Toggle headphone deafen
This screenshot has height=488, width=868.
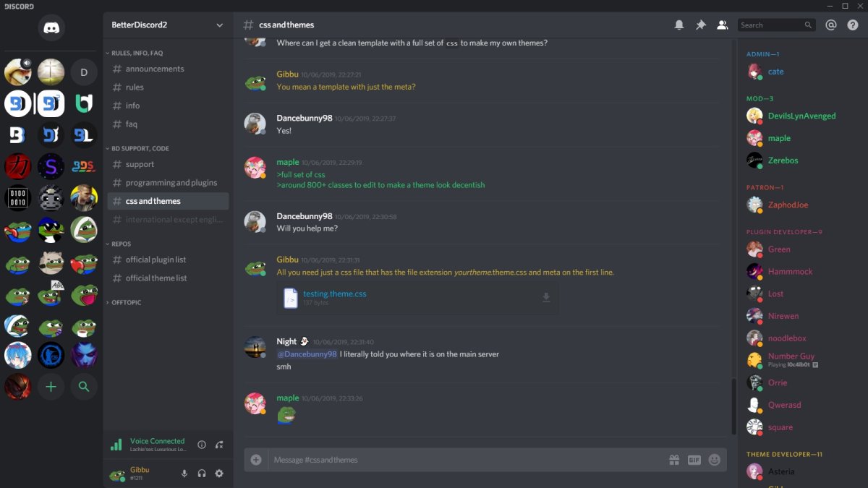coord(202,474)
